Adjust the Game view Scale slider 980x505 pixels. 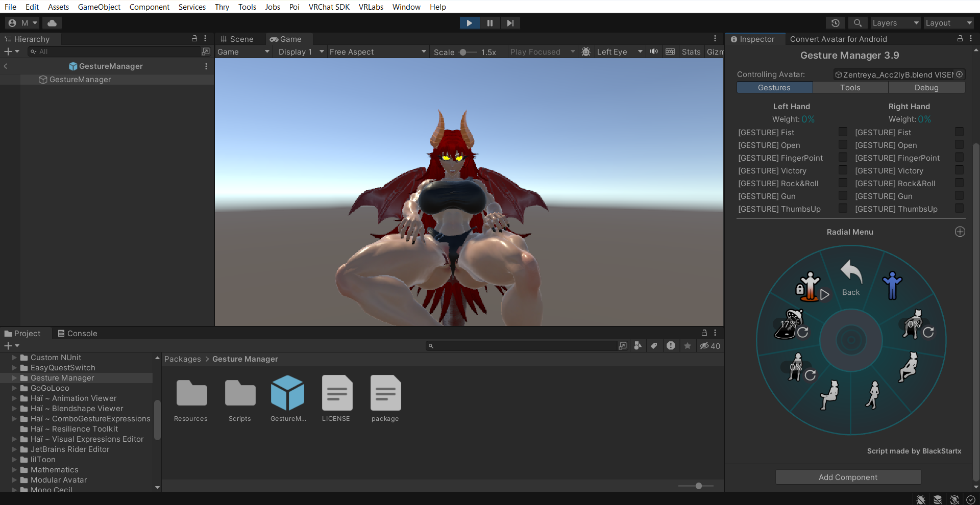[x=468, y=52]
